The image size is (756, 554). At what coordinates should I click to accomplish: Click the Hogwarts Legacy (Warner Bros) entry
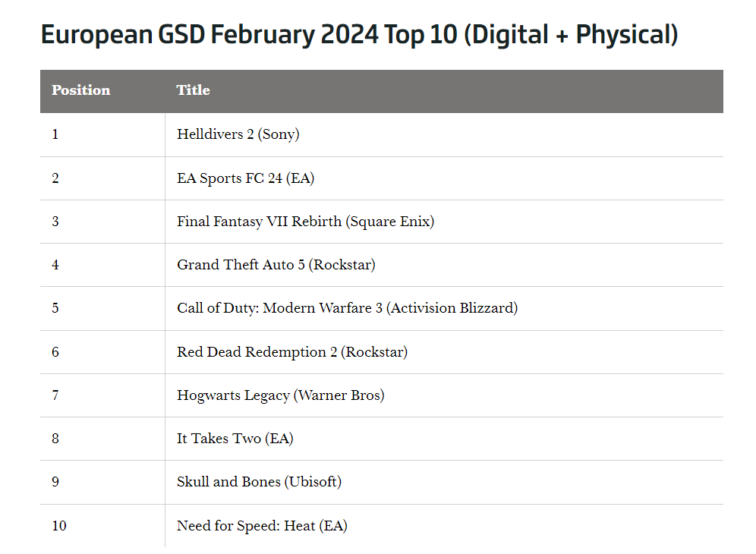pos(280,395)
